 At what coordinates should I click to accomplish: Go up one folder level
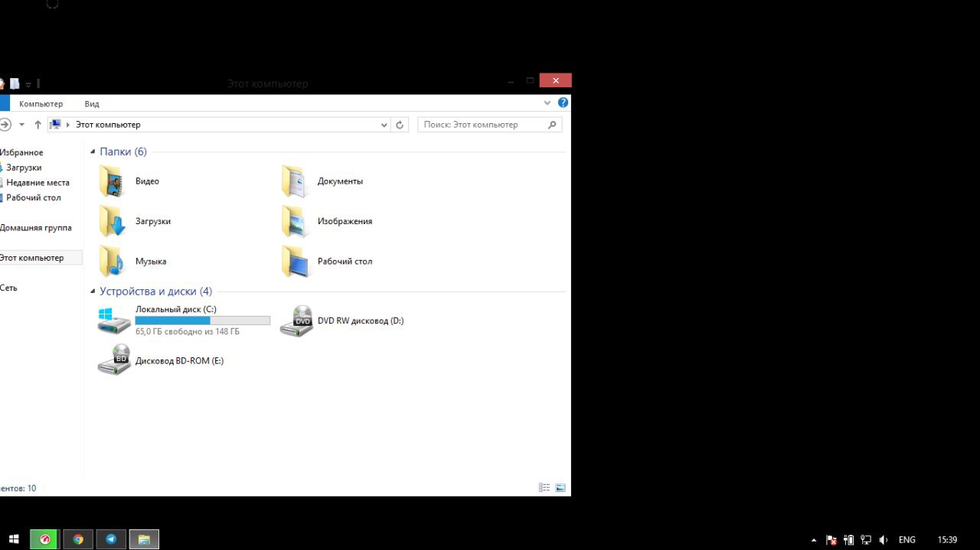38,125
